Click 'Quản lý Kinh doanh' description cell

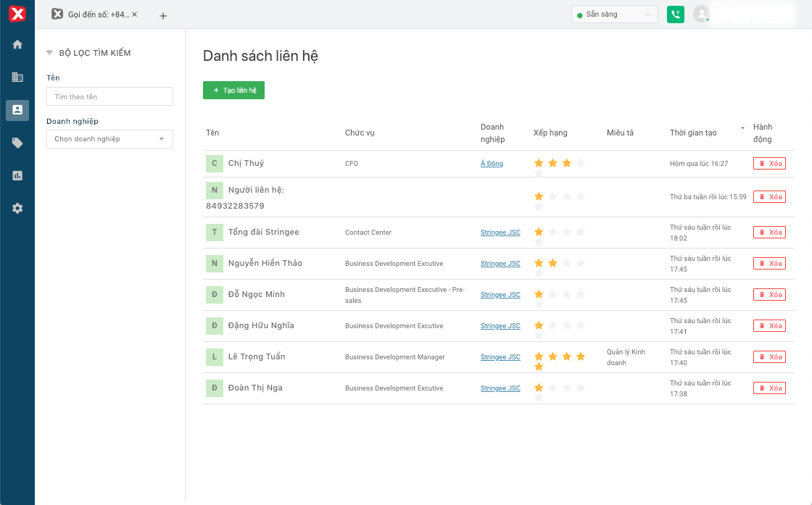[626, 357]
